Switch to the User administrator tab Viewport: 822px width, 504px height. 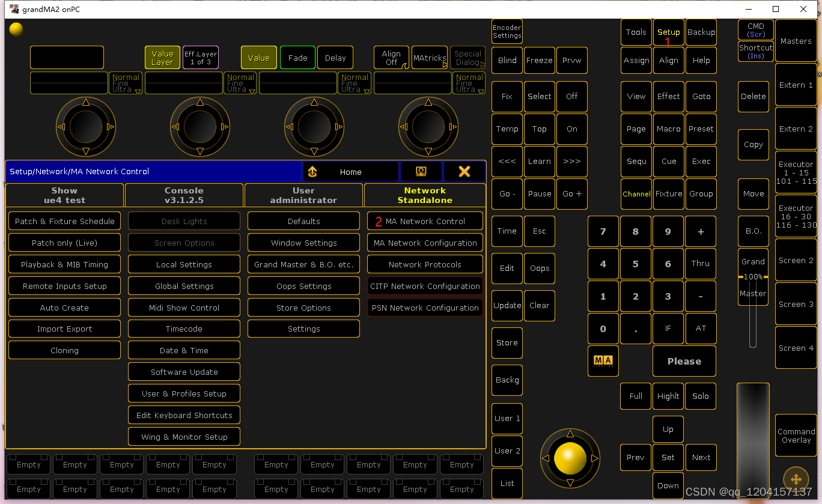[303, 195]
